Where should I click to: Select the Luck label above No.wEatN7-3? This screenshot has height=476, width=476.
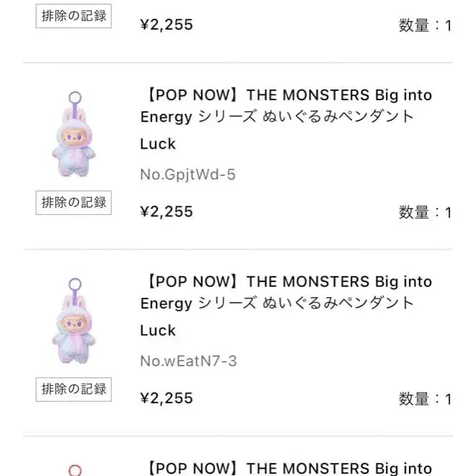click(158, 330)
